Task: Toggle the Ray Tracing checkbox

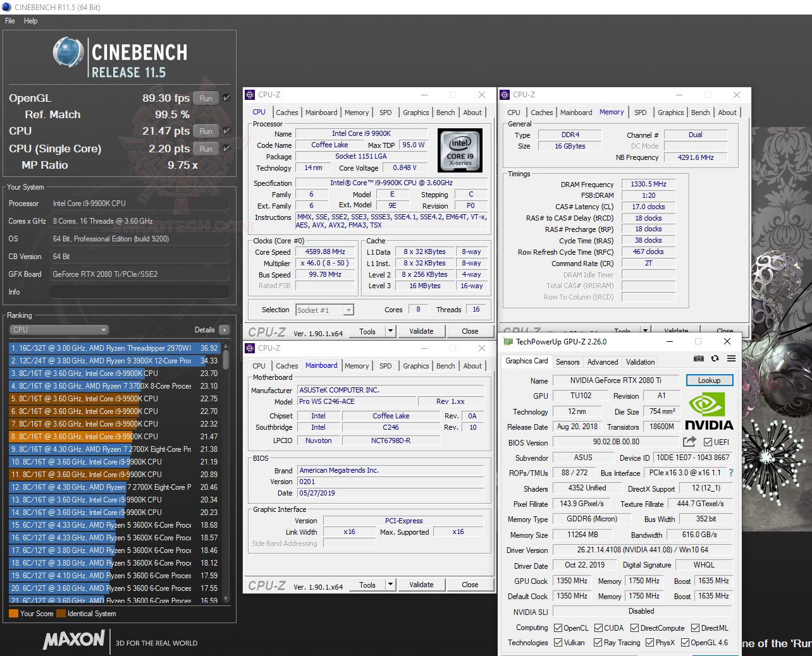Action: (598, 642)
